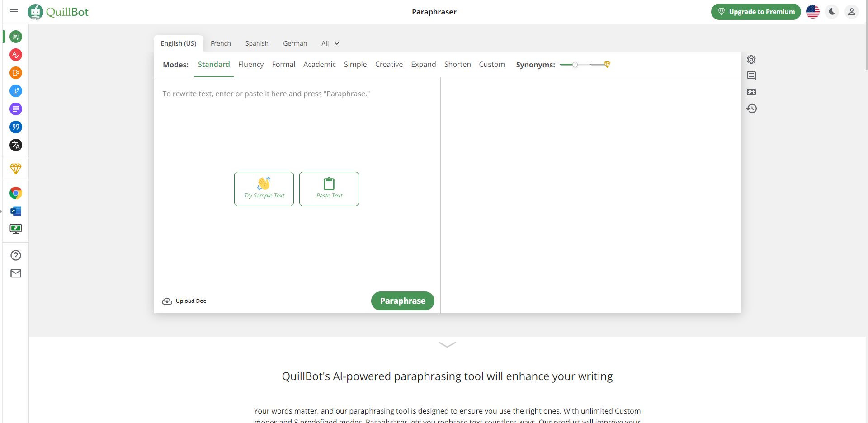Open the Citation Generator quote icon
Image resolution: width=868 pixels, height=423 pixels.
(x=16, y=127)
